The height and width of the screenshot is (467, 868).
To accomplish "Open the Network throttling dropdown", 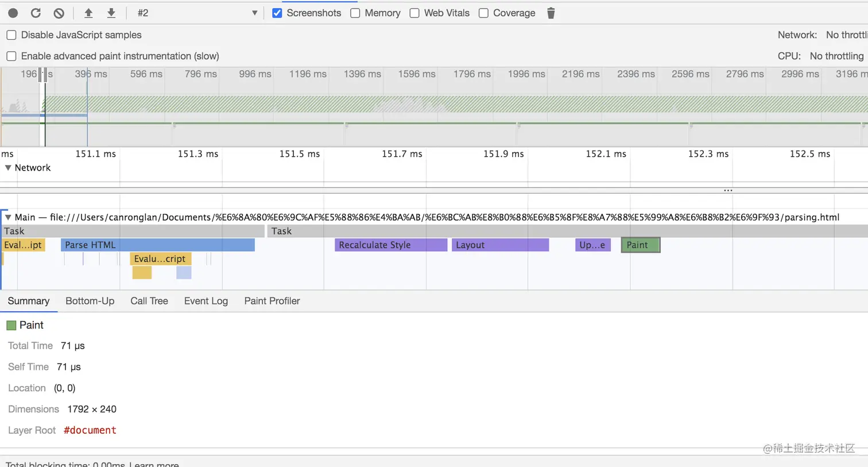I will (x=847, y=35).
